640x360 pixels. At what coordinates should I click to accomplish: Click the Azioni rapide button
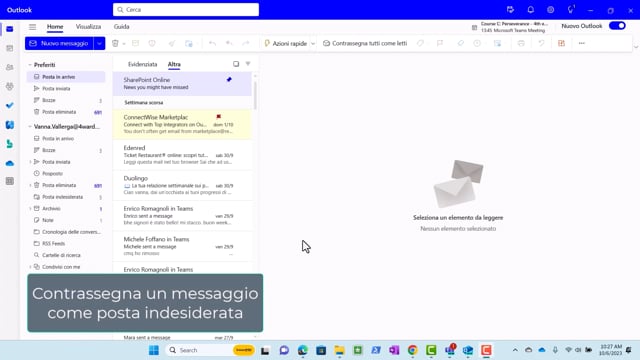[x=285, y=43]
